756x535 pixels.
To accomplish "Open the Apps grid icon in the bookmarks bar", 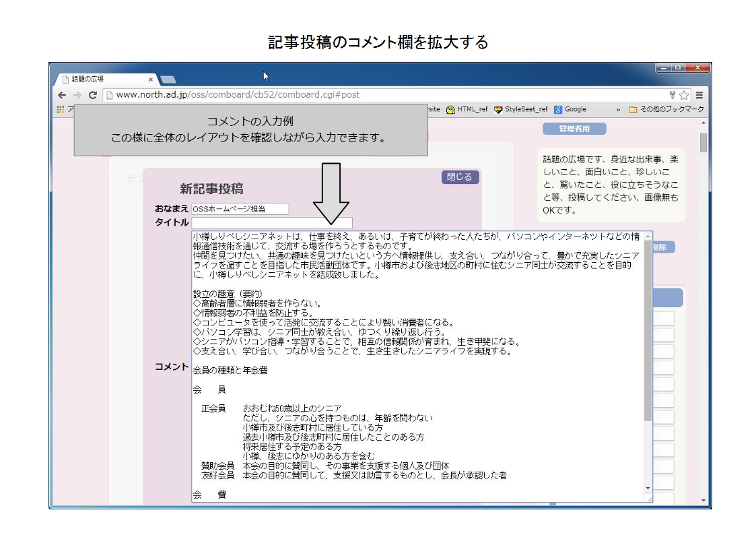I will pos(61,109).
